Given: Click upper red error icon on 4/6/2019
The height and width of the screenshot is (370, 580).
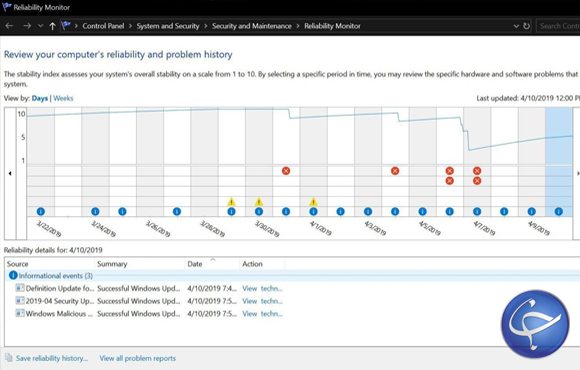Looking at the screenshot, I should [449, 171].
